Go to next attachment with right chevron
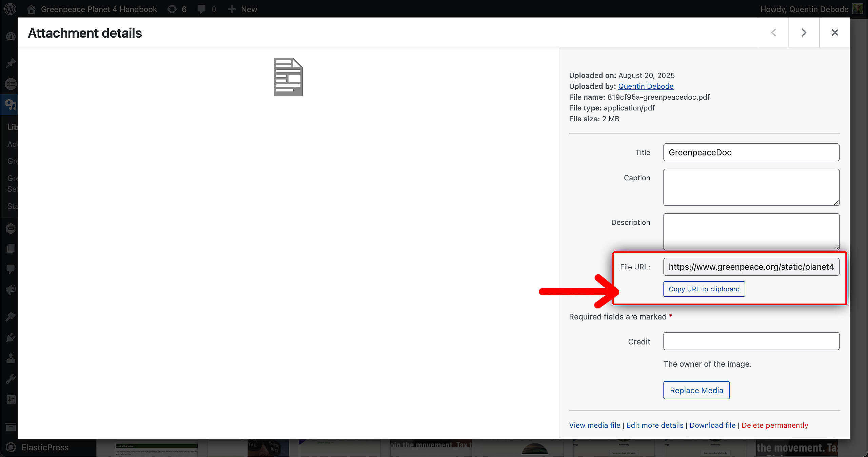The height and width of the screenshot is (457, 868). 804,33
